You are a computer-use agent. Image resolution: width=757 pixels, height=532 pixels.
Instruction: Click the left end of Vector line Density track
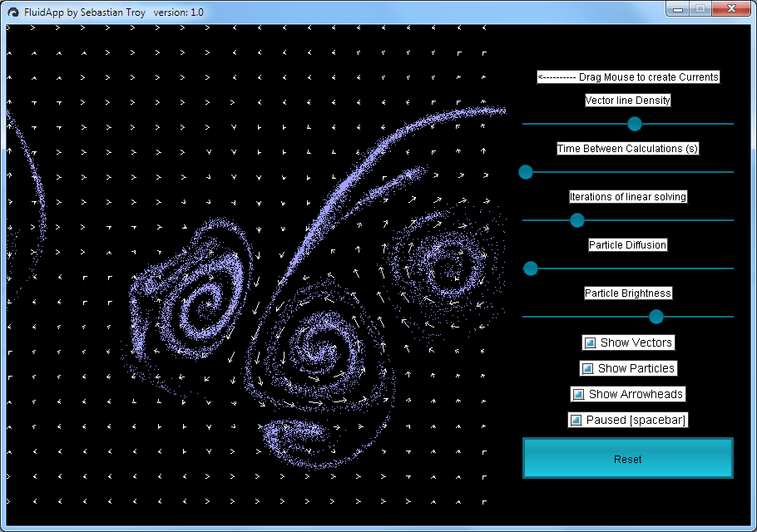(x=525, y=124)
